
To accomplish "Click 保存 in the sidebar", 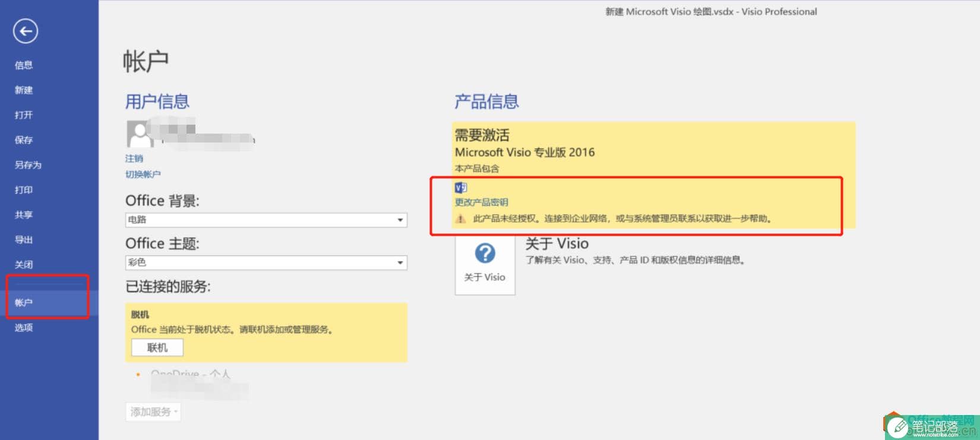I will (24, 140).
